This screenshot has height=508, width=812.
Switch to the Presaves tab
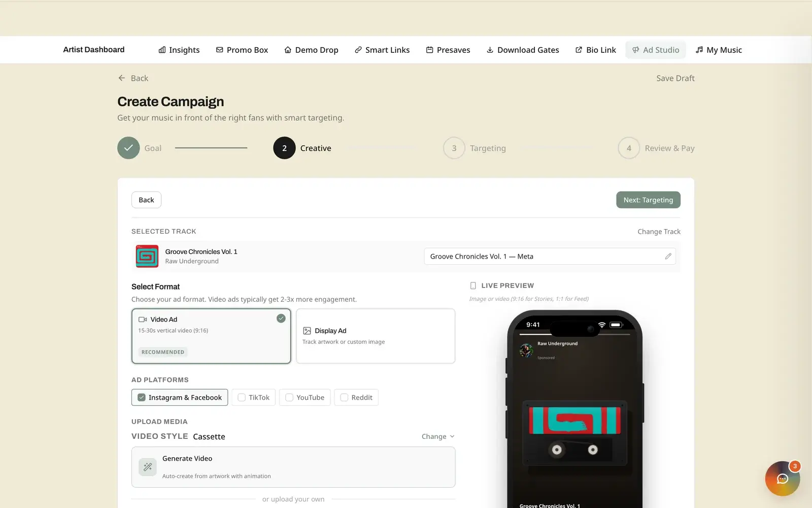click(448, 50)
